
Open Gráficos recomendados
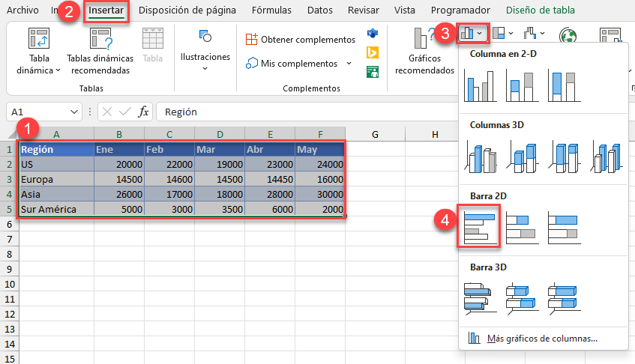pyautogui.click(x=424, y=51)
